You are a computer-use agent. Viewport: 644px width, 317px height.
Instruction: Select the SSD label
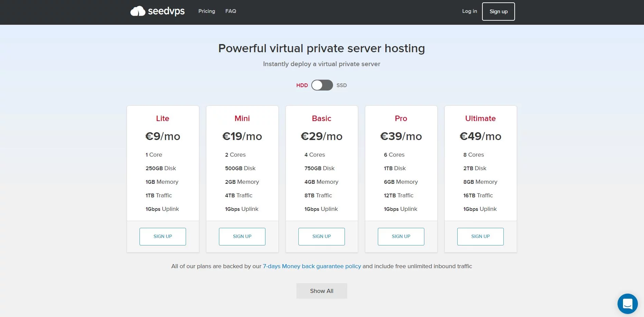(342, 85)
